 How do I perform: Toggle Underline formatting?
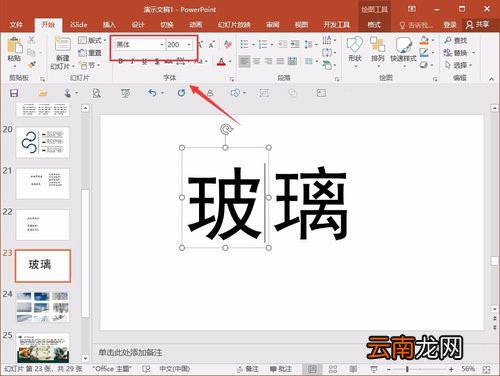click(x=144, y=61)
